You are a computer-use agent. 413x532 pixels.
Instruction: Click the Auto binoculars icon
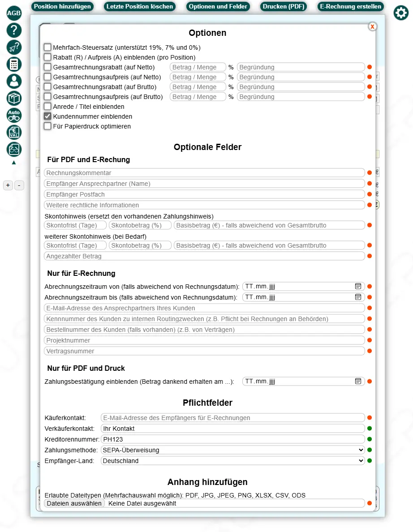(14, 115)
